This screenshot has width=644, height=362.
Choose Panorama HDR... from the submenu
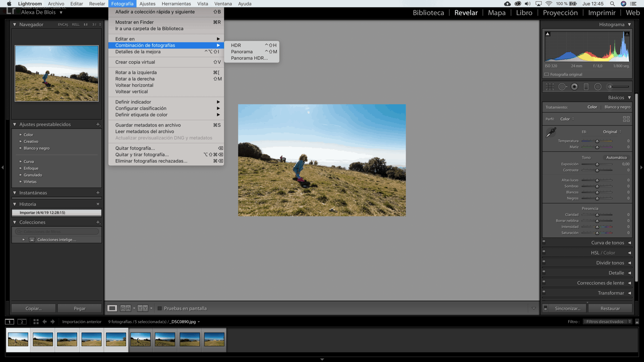tap(252, 58)
